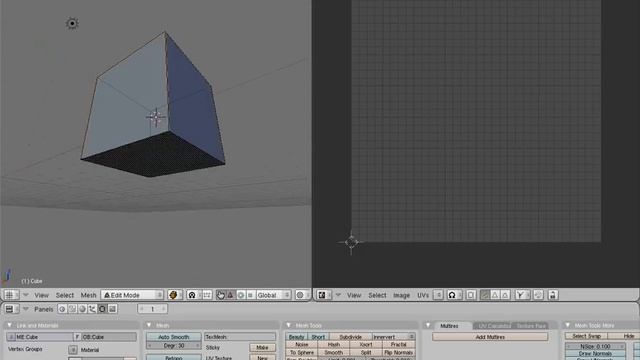The image size is (640, 360).
Task: Click the Fractal button
Action: tap(398, 344)
